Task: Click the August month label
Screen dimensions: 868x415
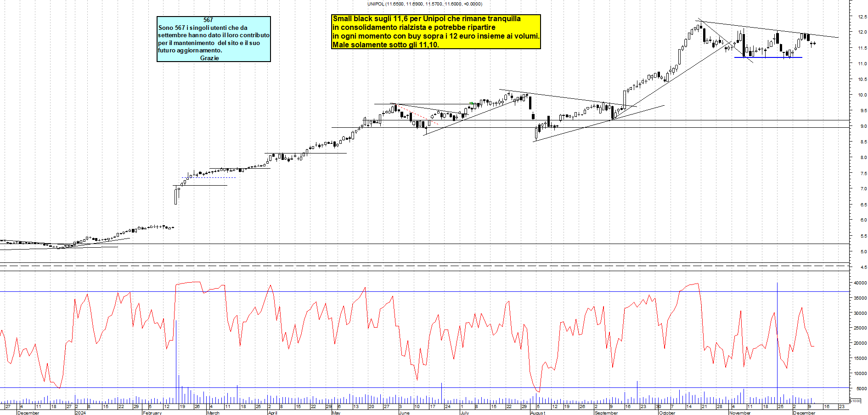Action: tap(538, 413)
